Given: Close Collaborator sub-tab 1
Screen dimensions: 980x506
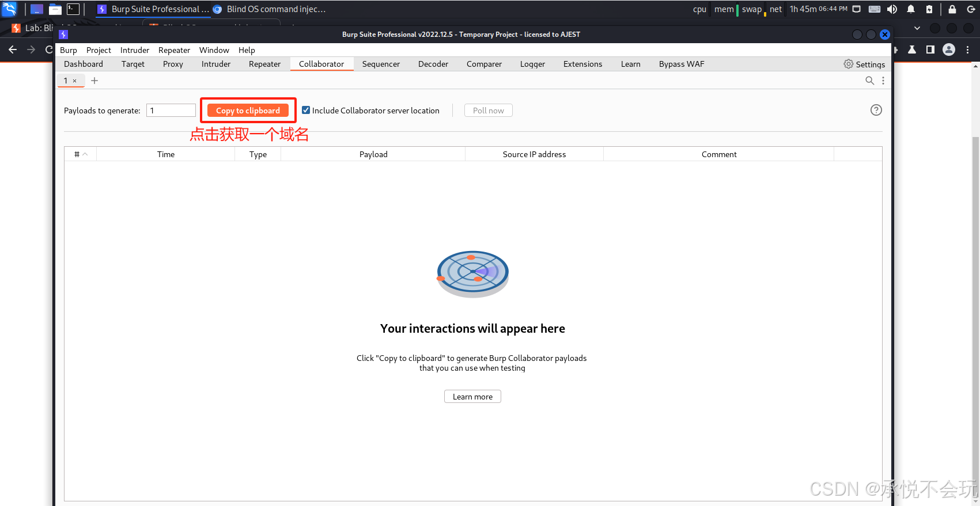Looking at the screenshot, I should [75, 81].
